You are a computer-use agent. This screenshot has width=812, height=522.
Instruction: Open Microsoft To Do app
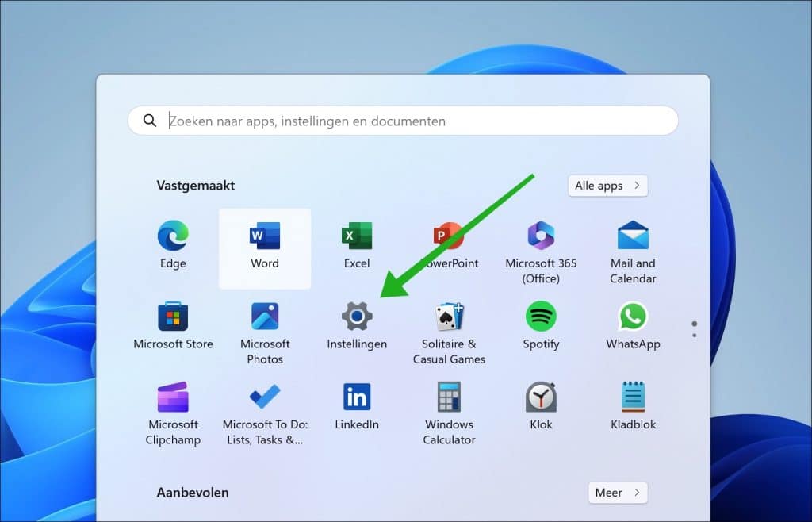(x=265, y=397)
